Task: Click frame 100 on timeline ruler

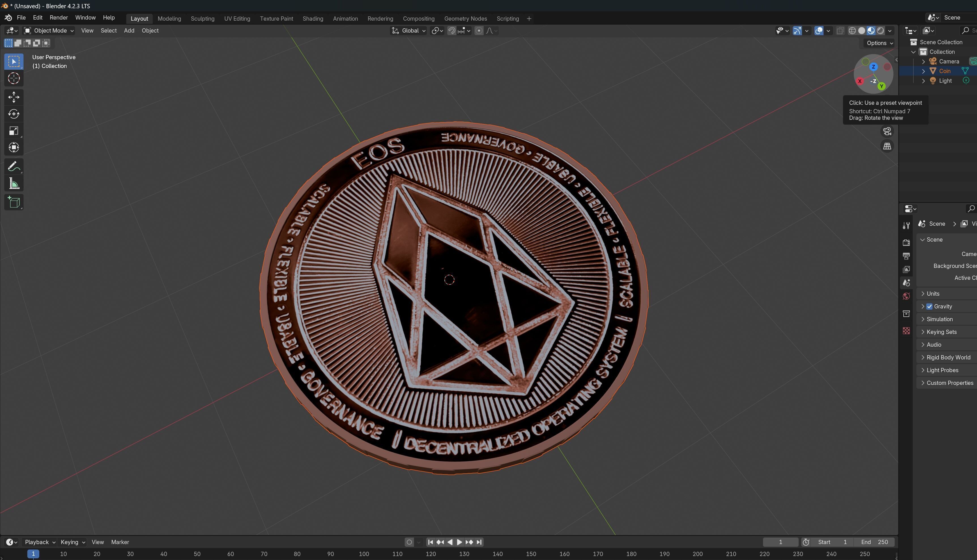Action: coord(364,554)
